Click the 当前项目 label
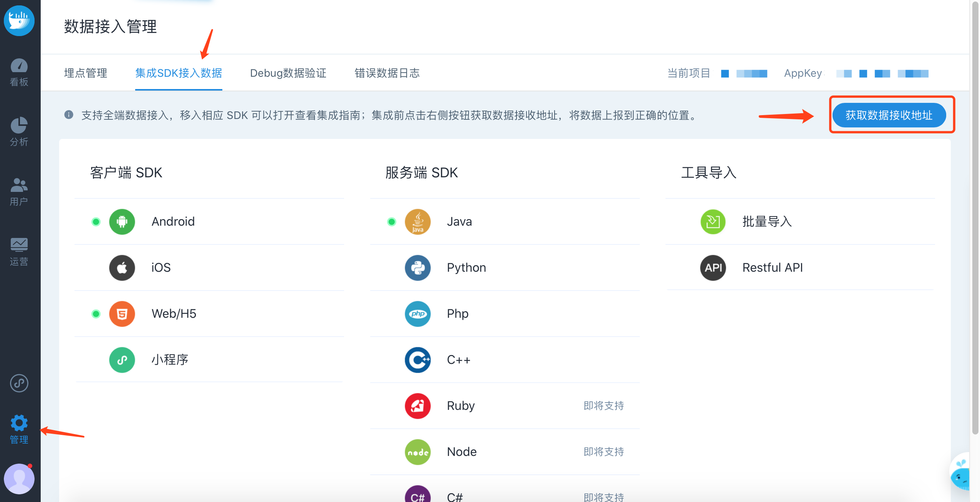This screenshot has height=502, width=980. tap(689, 73)
